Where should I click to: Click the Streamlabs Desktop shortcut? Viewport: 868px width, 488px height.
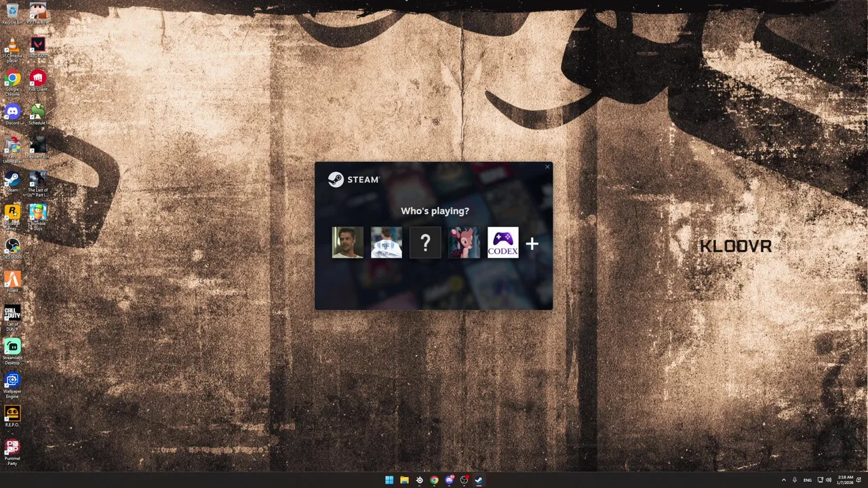click(x=12, y=352)
